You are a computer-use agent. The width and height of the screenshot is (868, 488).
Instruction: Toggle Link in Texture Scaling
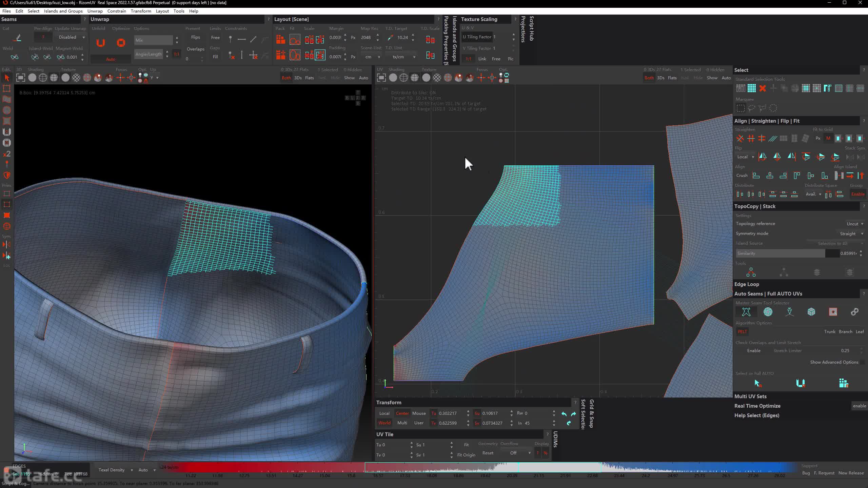[482, 59]
